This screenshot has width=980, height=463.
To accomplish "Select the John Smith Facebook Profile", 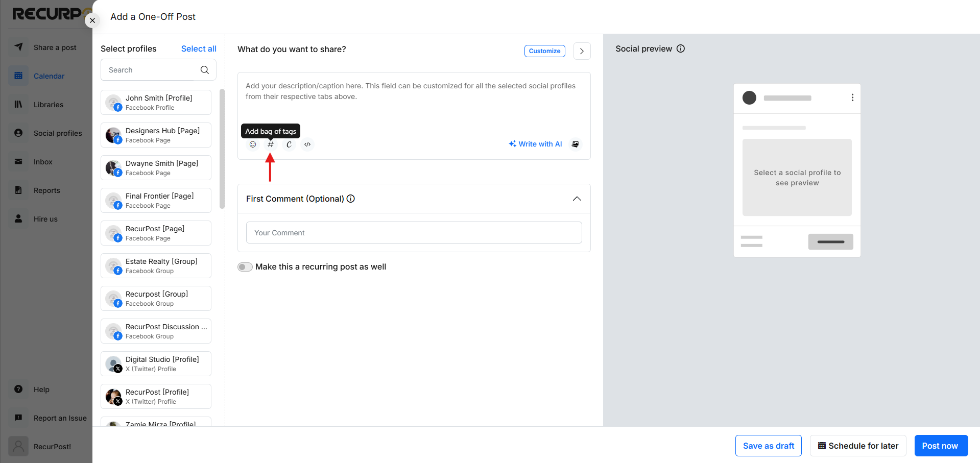I will (156, 103).
